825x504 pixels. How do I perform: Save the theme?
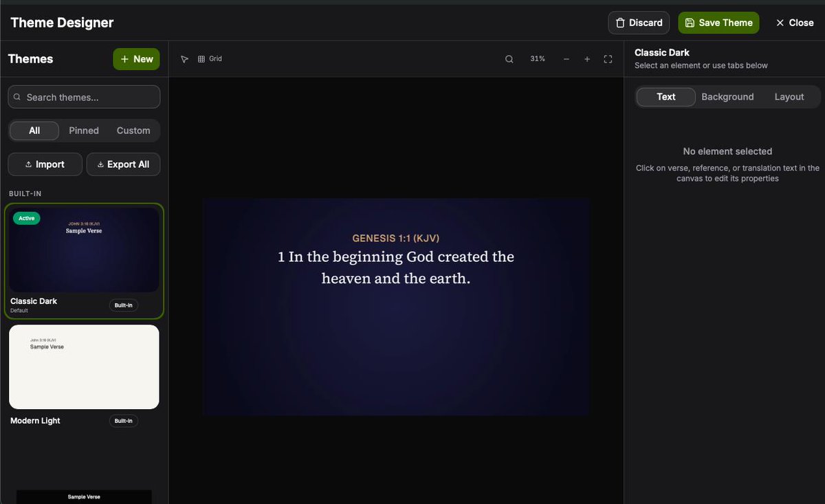718,23
